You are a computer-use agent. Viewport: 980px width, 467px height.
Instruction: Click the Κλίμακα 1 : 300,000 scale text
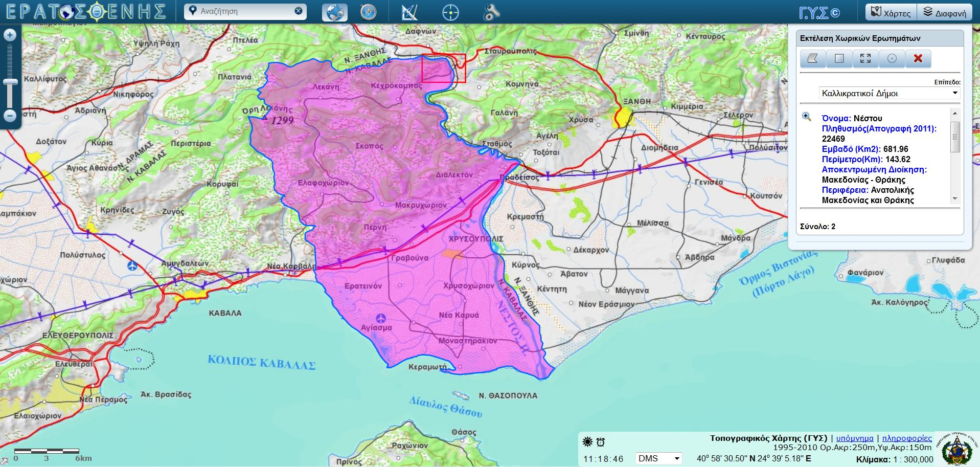coord(895,459)
